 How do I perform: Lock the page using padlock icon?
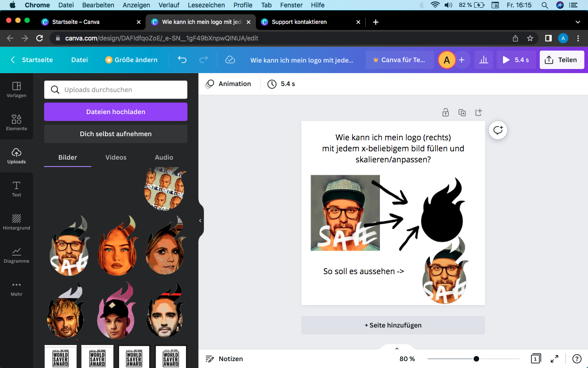[x=445, y=112]
